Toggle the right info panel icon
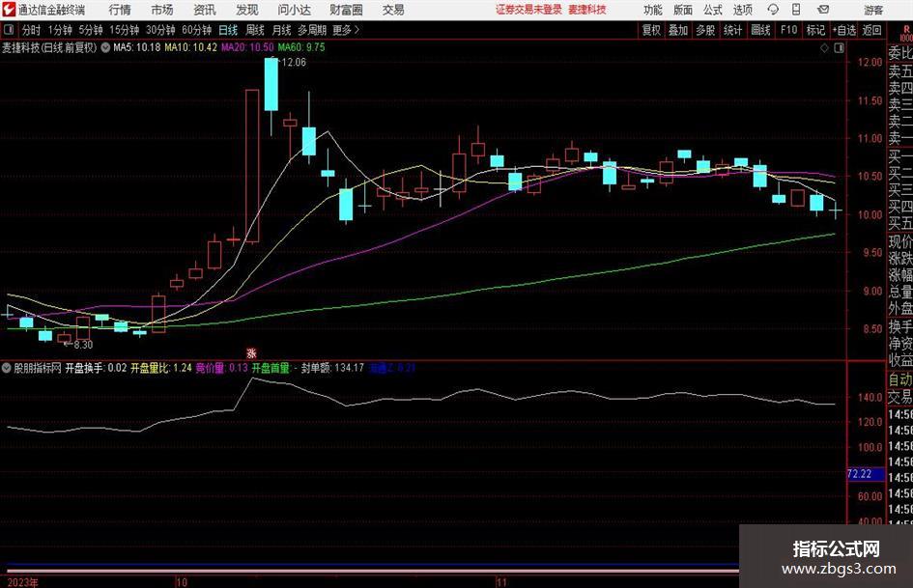 839,48
